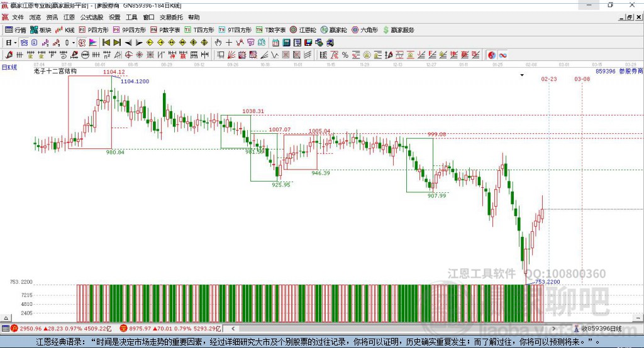Select the crosshair cursor tool

click(229, 43)
